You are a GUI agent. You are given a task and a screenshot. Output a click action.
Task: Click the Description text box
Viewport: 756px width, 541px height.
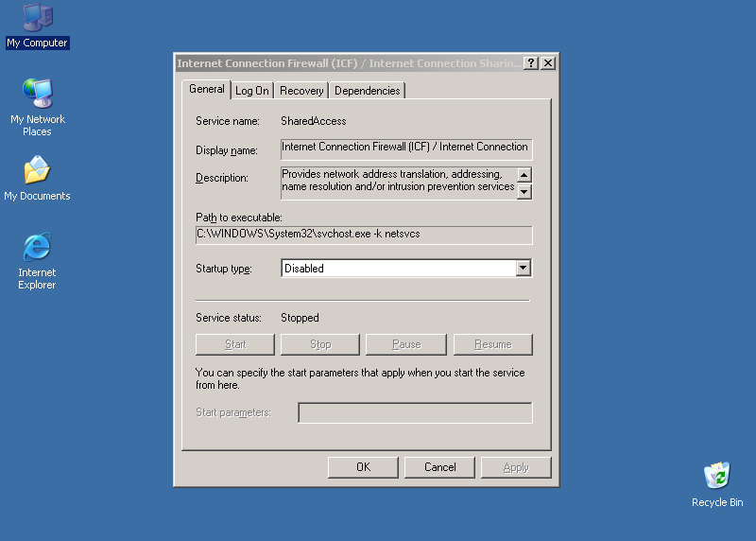398,183
